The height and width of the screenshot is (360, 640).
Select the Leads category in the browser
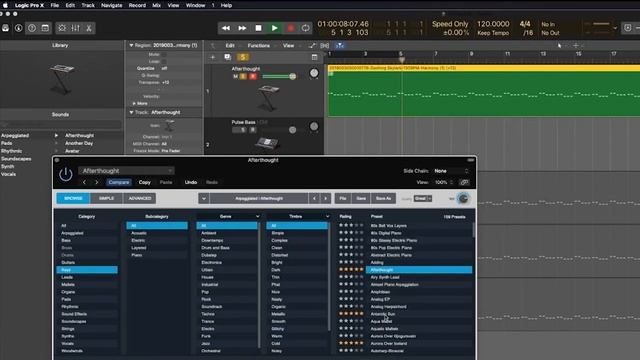87,277
